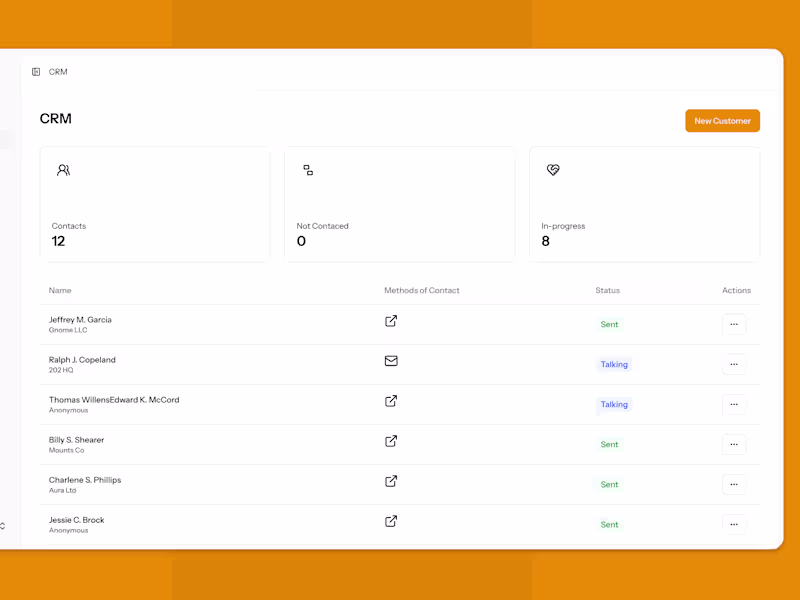Viewport: 800px width, 600px height.
Task: Select the name Jessie C. Brock
Action: 76,520
